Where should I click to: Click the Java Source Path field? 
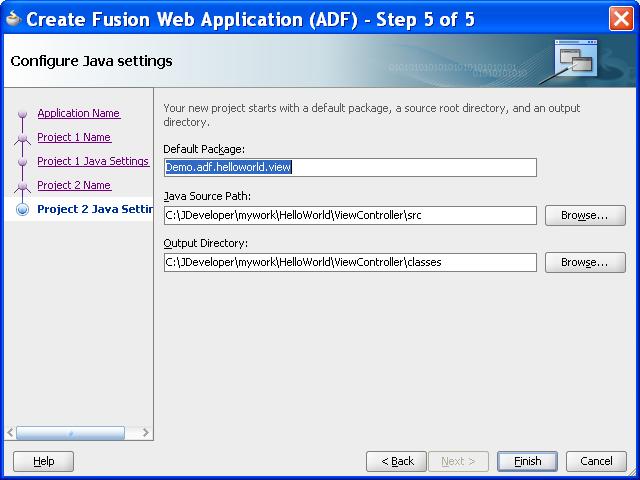pyautogui.click(x=350, y=215)
